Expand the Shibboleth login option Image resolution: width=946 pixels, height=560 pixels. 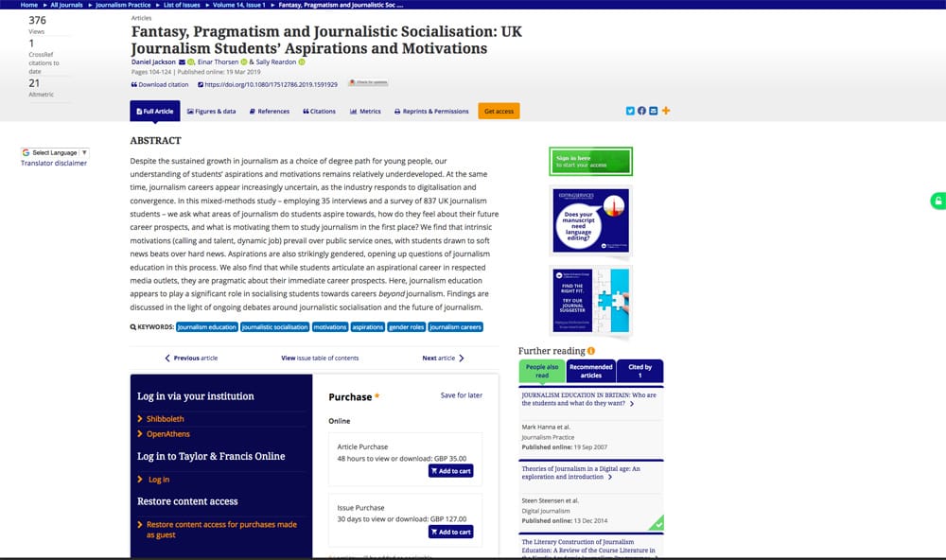click(166, 419)
